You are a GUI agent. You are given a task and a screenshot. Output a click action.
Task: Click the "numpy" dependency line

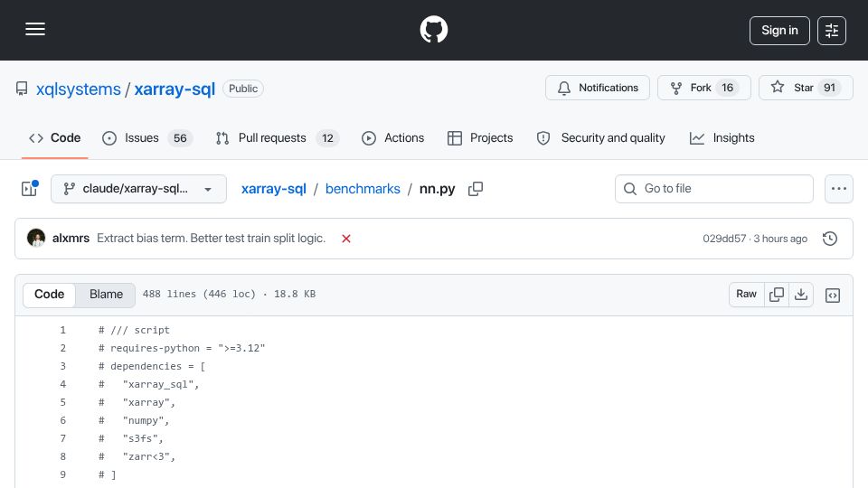click(x=134, y=420)
